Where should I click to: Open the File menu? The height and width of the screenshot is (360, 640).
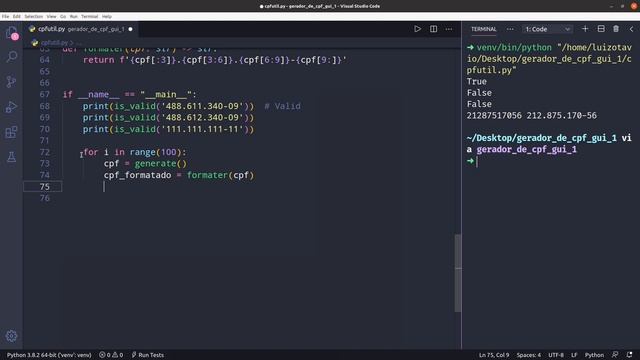point(5,17)
